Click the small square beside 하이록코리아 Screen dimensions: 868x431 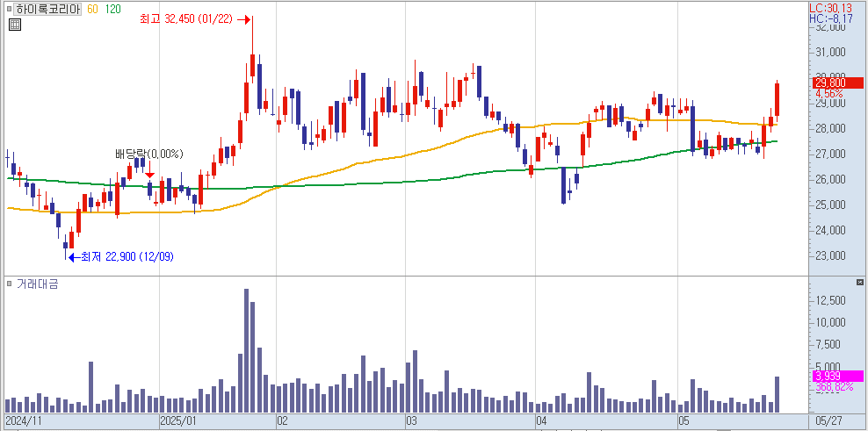pos(10,9)
